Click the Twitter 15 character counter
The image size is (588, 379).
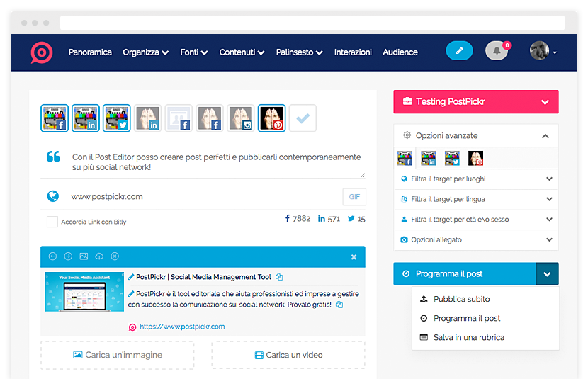pyautogui.click(x=356, y=219)
